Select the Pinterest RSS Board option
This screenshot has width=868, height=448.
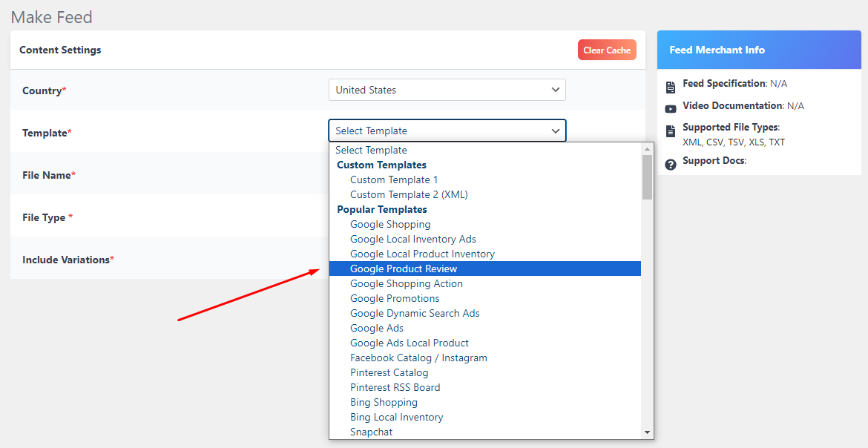[395, 386]
